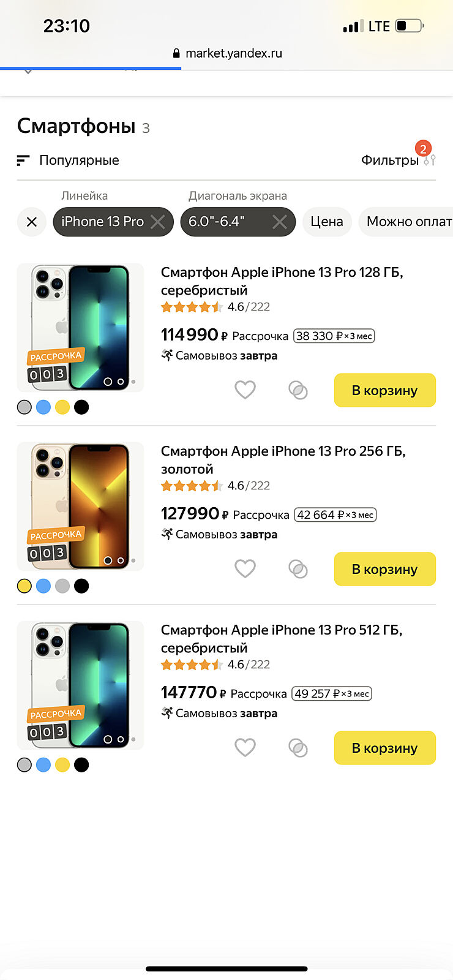The image size is (453, 980).
Task: Add gold iPhone 13 Pro 256 ГБ to favorites
Action: [245, 568]
